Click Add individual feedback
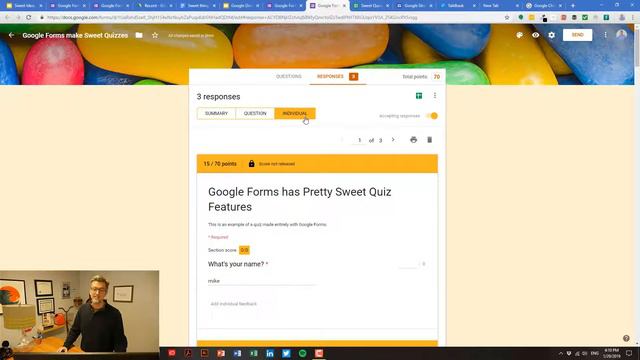This screenshot has height=360, width=640. pyautogui.click(x=234, y=304)
